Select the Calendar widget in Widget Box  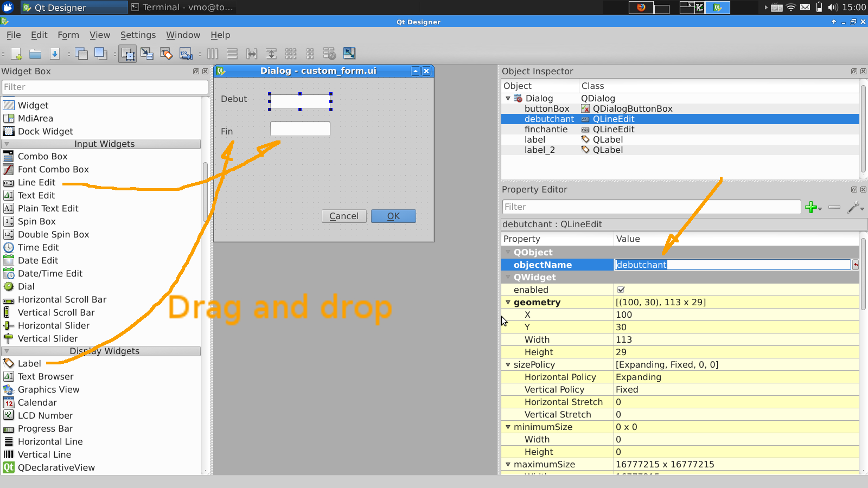[37, 402]
